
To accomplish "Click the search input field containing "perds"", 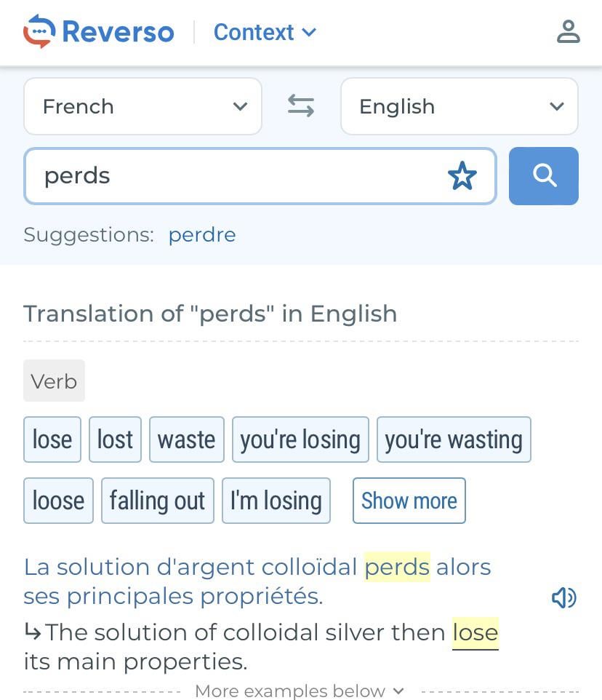I will click(x=233, y=176).
